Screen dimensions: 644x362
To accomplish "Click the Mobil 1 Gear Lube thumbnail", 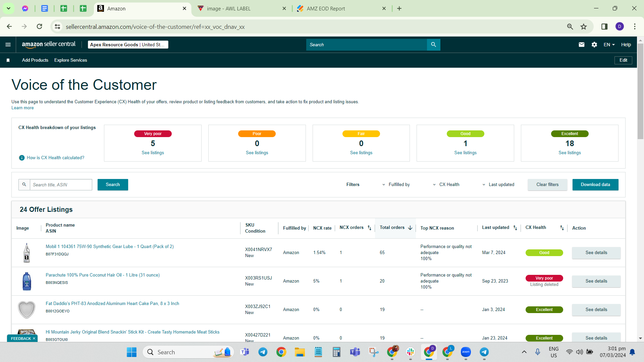I will coord(26,253).
